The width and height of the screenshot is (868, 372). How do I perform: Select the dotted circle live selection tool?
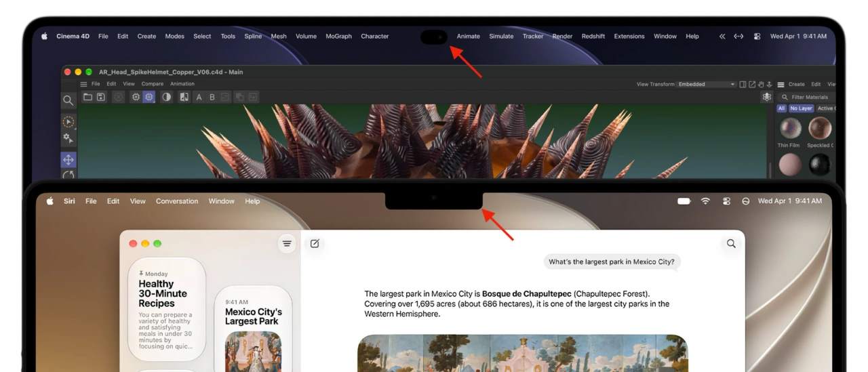point(68,122)
